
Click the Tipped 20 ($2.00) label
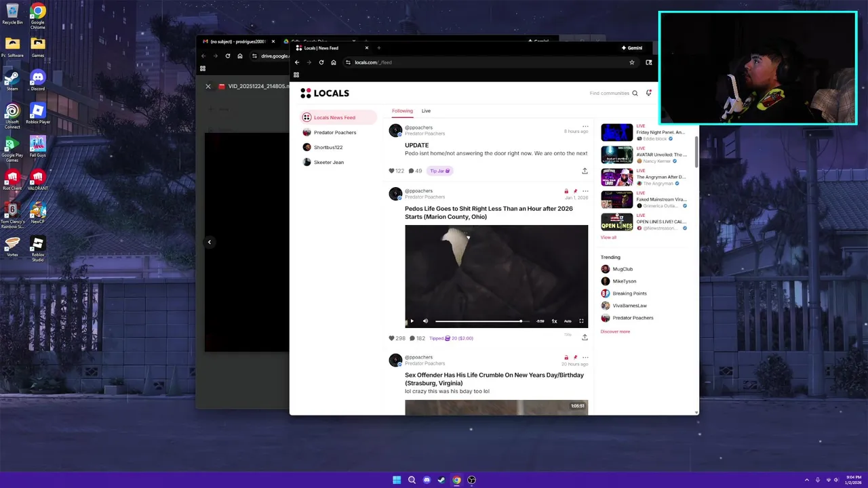click(x=451, y=338)
